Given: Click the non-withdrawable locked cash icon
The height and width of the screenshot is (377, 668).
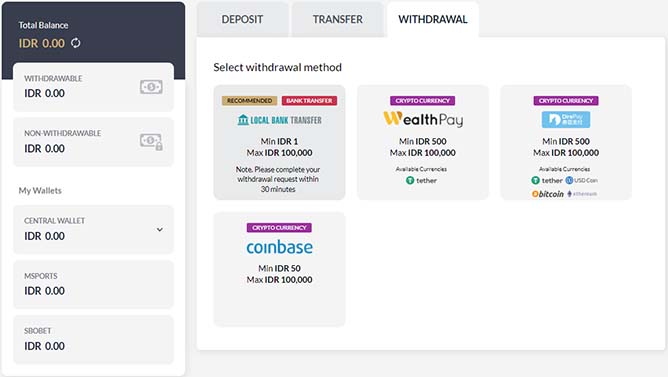Looking at the screenshot, I should coord(151,141).
